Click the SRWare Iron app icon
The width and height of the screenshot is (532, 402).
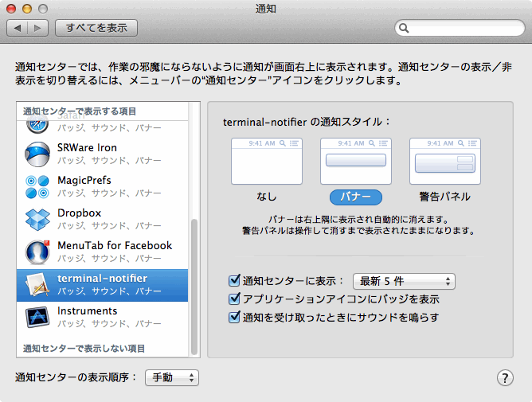pyautogui.click(x=37, y=154)
